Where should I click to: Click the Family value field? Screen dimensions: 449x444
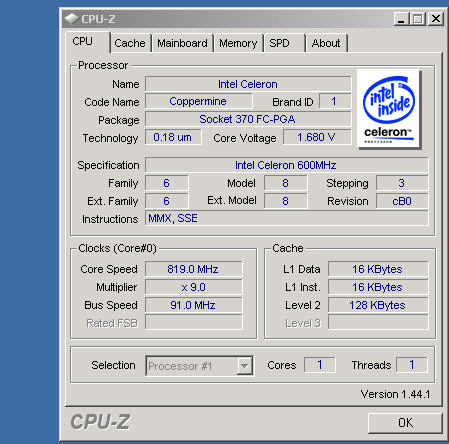point(166,183)
